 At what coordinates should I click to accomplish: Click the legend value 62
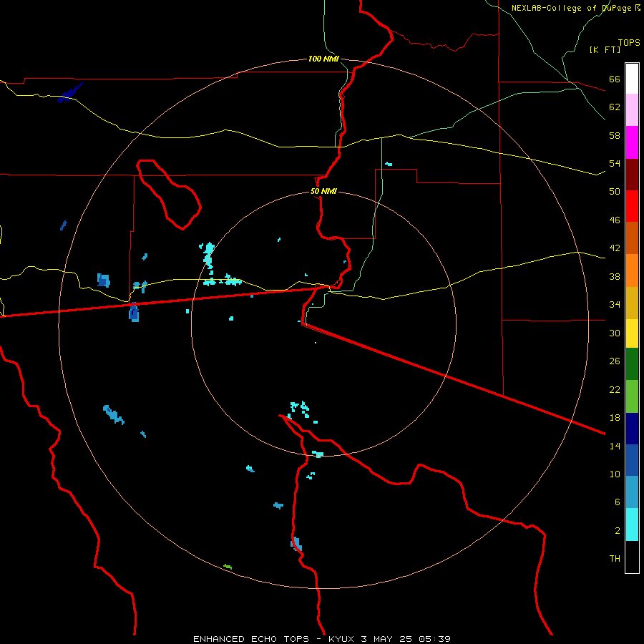[x=615, y=107]
